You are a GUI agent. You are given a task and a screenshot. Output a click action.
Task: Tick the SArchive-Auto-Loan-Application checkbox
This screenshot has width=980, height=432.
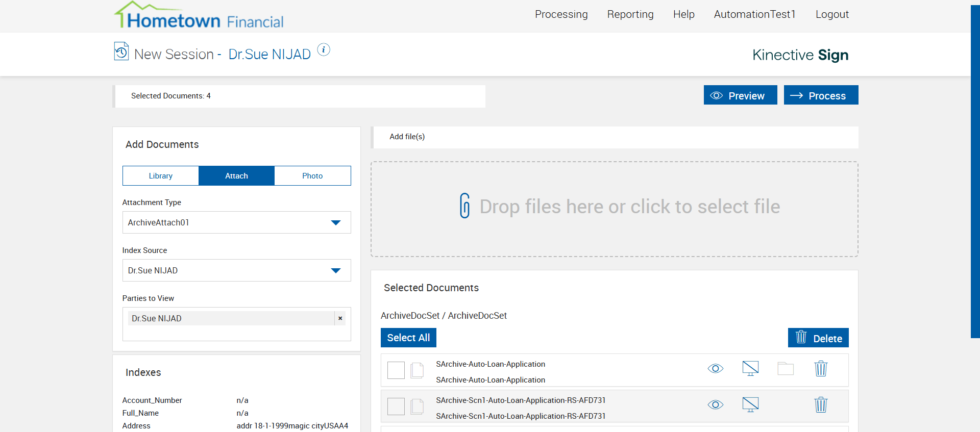click(x=396, y=370)
